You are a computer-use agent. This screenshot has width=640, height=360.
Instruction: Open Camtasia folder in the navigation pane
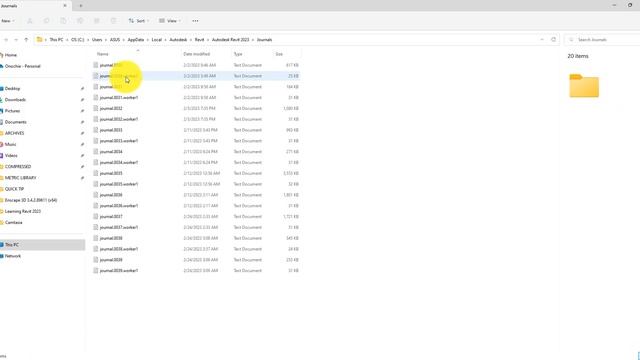tap(13, 222)
